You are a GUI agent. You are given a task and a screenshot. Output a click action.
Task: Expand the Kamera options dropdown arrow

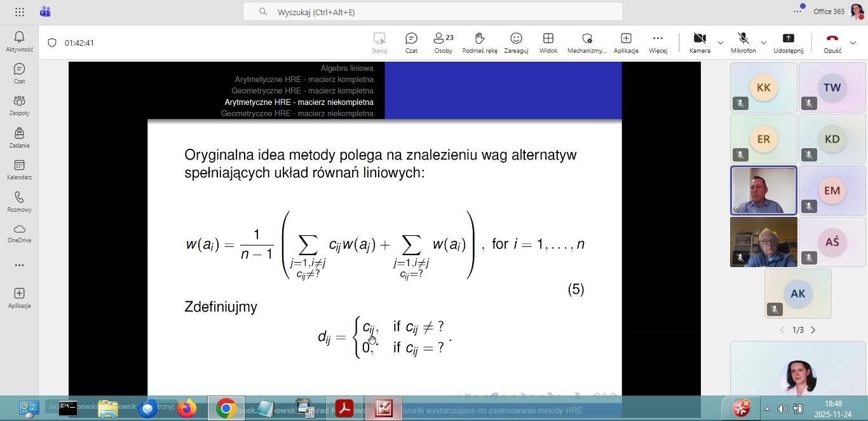pos(721,43)
